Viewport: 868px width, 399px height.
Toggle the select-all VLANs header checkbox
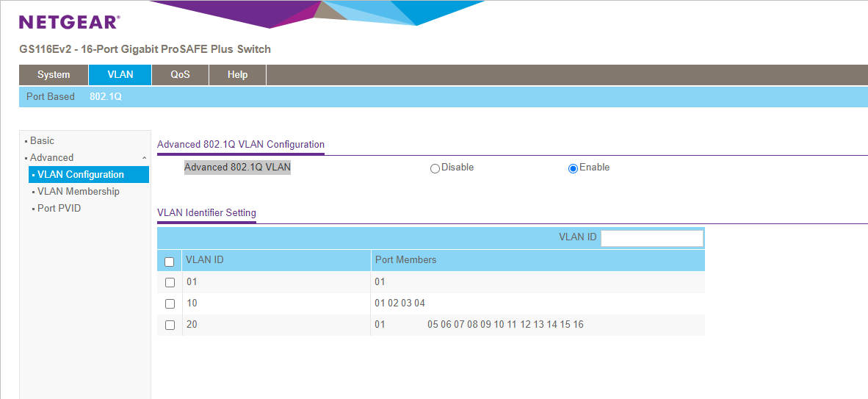click(x=170, y=262)
